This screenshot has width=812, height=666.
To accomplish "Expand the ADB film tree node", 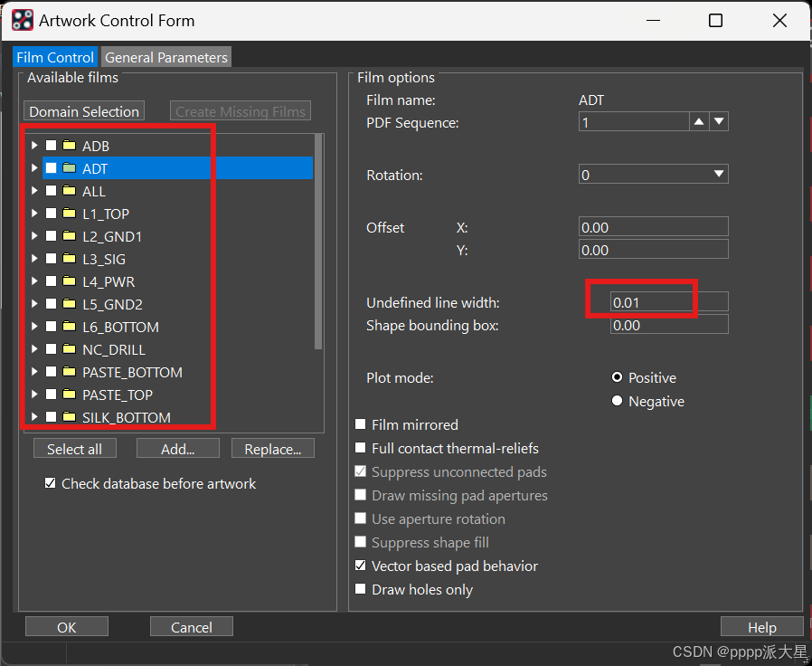I will pyautogui.click(x=34, y=145).
